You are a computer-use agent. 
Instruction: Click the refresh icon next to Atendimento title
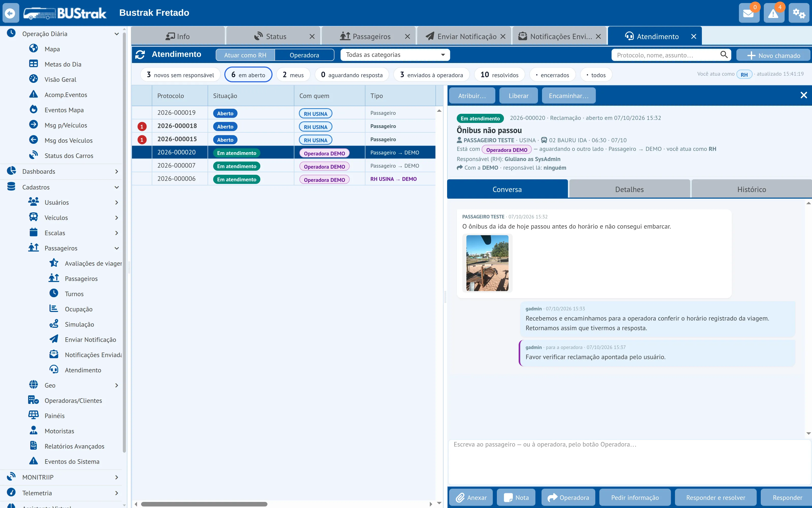pos(140,54)
